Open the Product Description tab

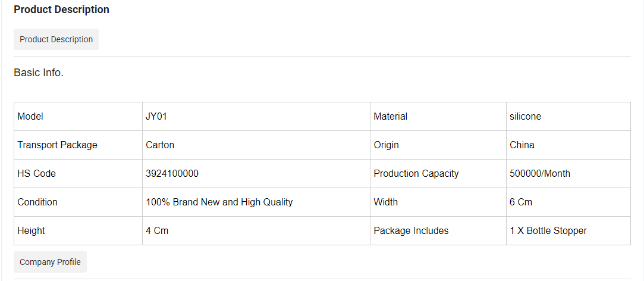coord(56,39)
